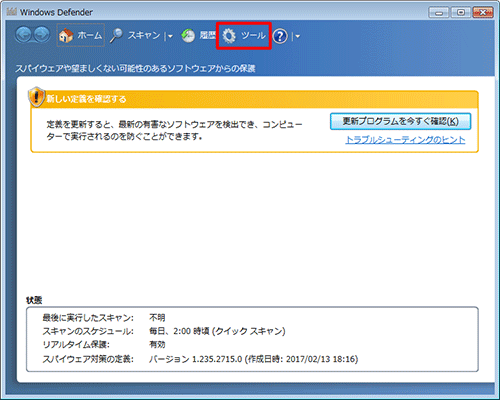Click the green clock history icon
Viewport: 500px width, 400px height.
pyautogui.click(x=188, y=36)
